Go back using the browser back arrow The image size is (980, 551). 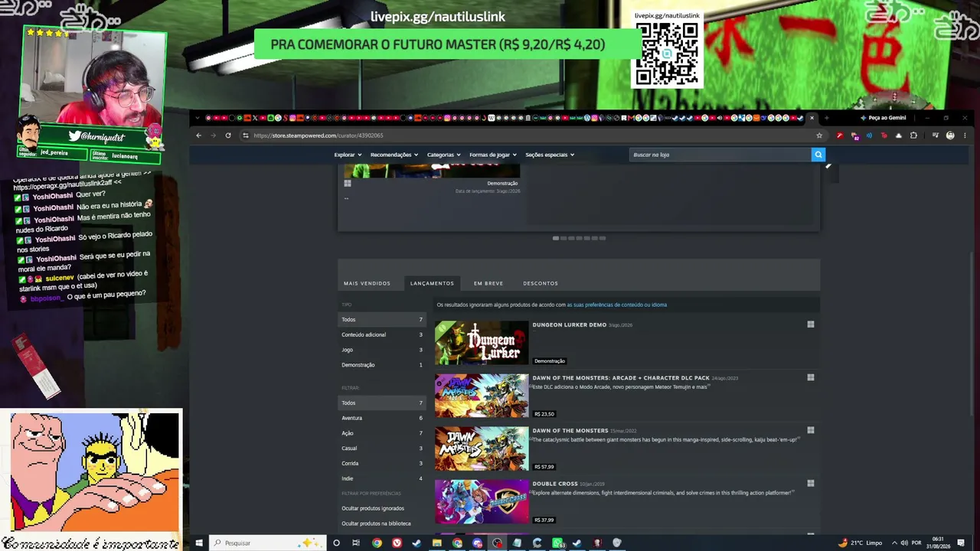[198, 135]
